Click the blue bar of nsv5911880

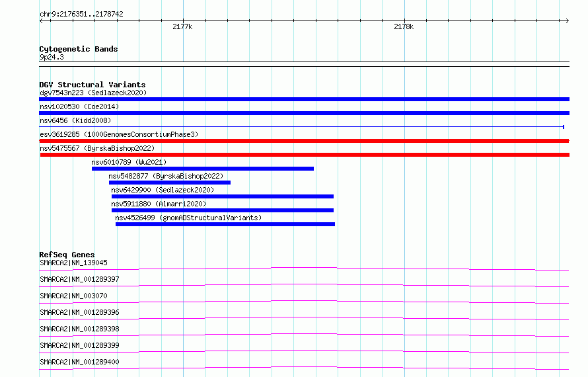pos(223,210)
